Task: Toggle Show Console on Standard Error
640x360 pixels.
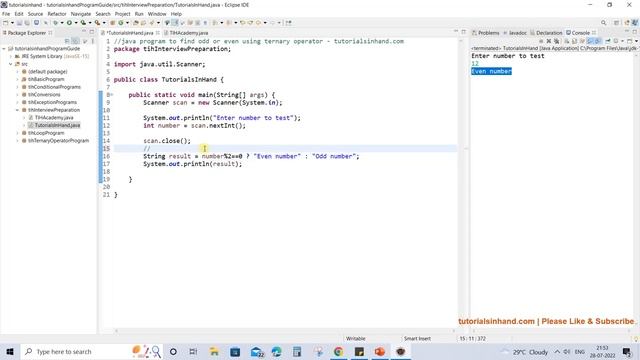Action: [598, 41]
